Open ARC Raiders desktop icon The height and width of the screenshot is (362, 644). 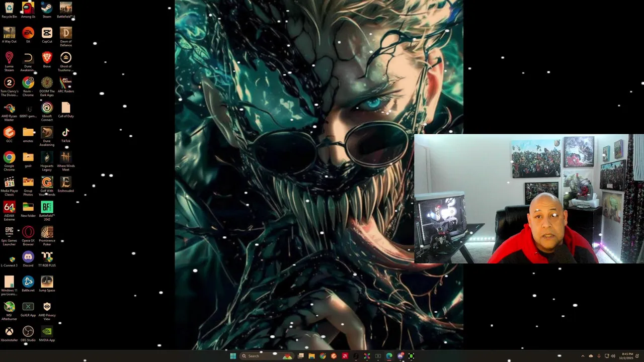pyautogui.click(x=66, y=85)
